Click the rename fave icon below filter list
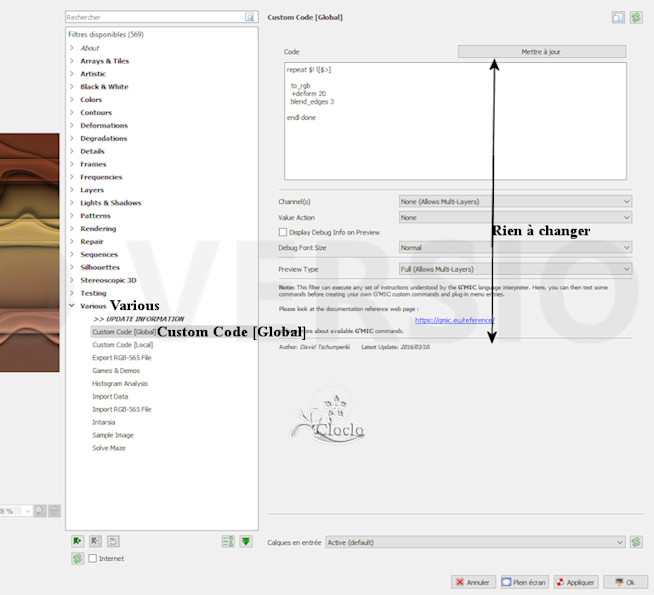The height and width of the screenshot is (595, 654). (x=113, y=541)
